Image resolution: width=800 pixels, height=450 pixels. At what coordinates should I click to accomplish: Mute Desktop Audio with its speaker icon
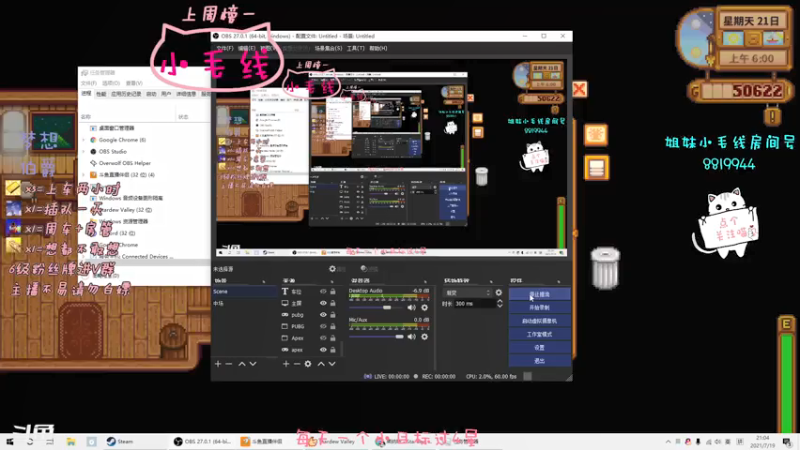[411, 308]
